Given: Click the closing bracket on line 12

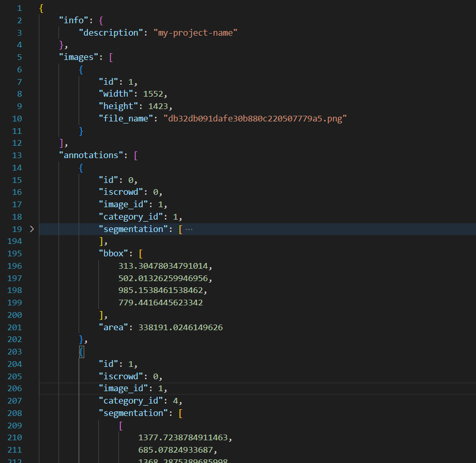Looking at the screenshot, I should (x=62, y=143).
